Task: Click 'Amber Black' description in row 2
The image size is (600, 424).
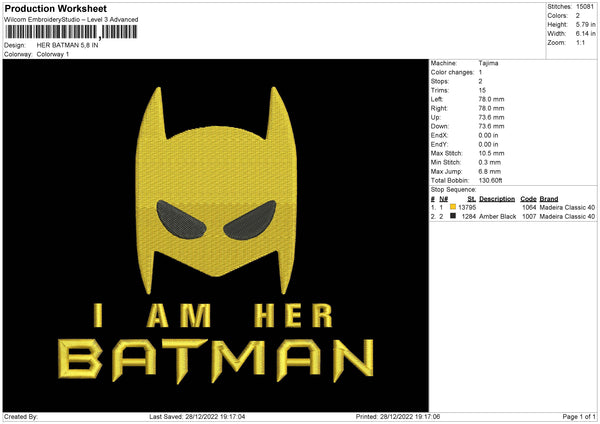Action: (497, 217)
